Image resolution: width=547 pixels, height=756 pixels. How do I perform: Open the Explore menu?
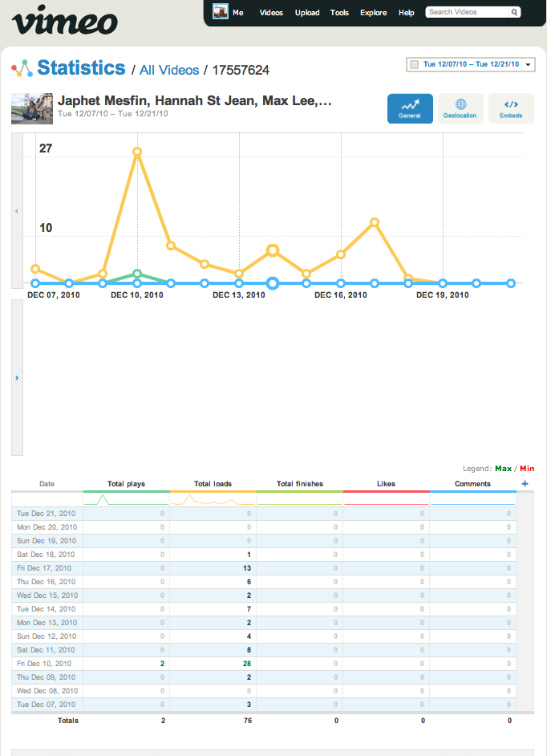tap(374, 13)
